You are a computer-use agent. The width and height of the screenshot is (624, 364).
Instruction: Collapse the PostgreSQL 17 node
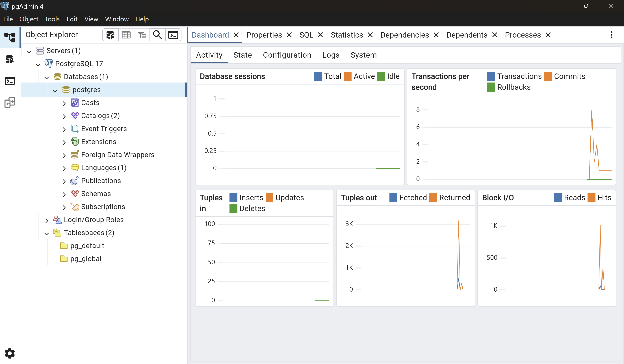coord(38,65)
